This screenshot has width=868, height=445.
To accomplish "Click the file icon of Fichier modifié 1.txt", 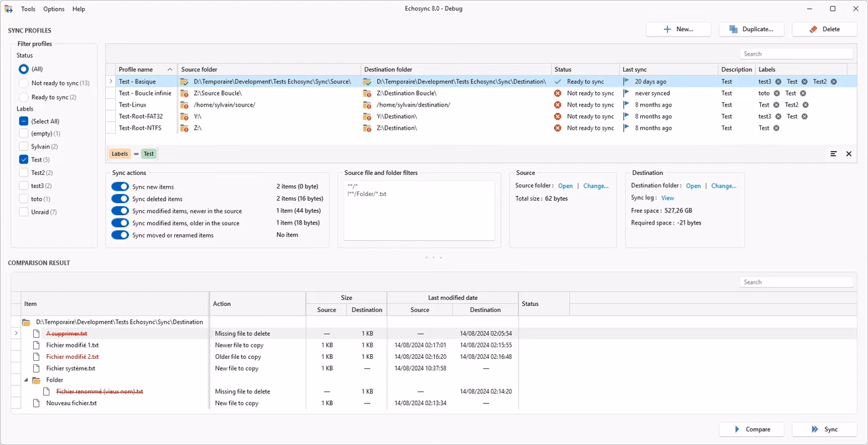I will pos(37,345).
